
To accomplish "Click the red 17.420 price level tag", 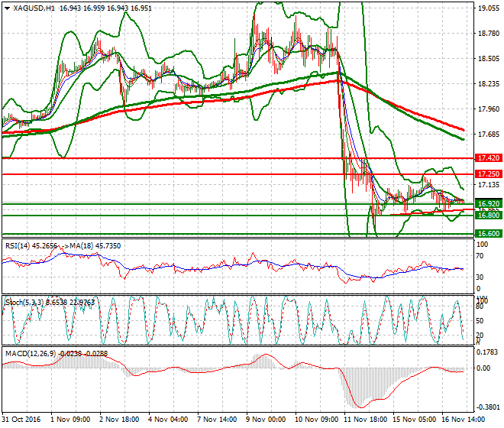I will (x=487, y=157).
